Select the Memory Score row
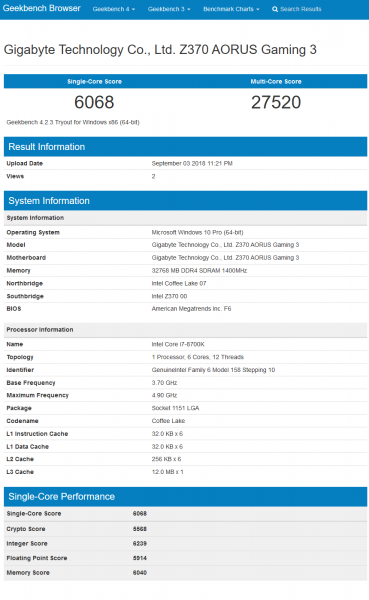This screenshot has width=369, height=600. [x=185, y=573]
